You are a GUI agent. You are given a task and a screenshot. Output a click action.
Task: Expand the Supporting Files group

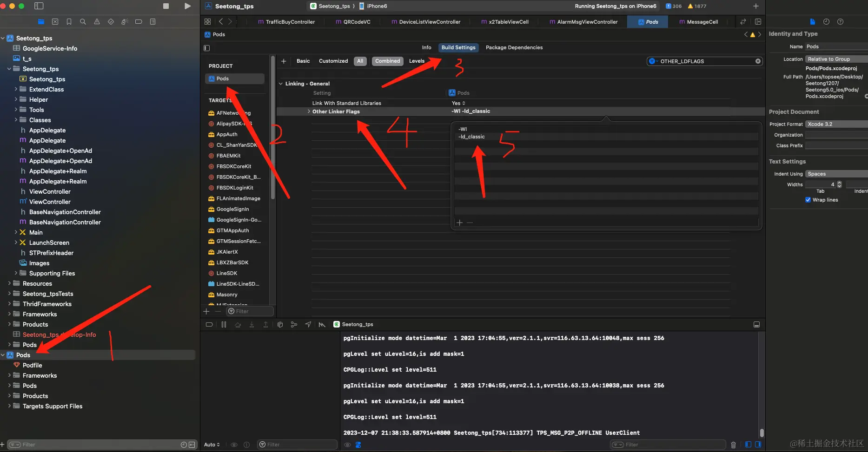click(16, 273)
